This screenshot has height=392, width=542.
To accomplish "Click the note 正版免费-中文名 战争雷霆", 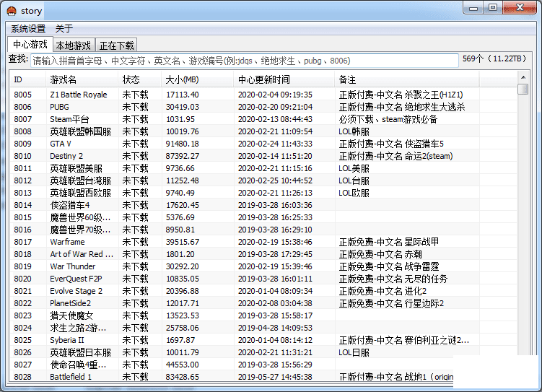I will 389,266.
